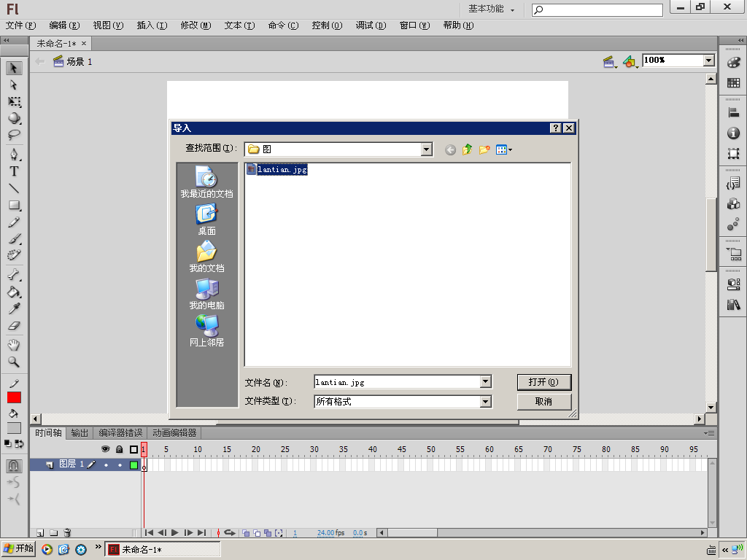Open the stage zoom 100% dropdown
Viewport: 747px width, 560px height.
point(709,61)
